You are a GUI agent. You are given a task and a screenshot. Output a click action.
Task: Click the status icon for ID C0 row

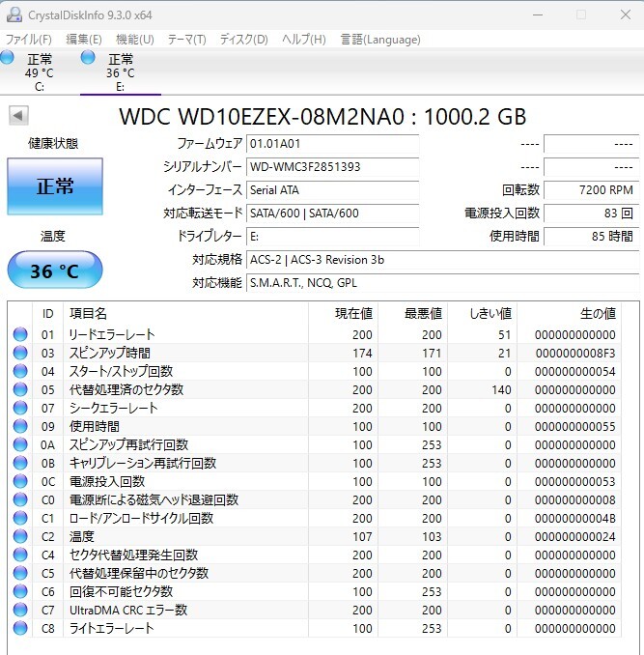tap(20, 500)
